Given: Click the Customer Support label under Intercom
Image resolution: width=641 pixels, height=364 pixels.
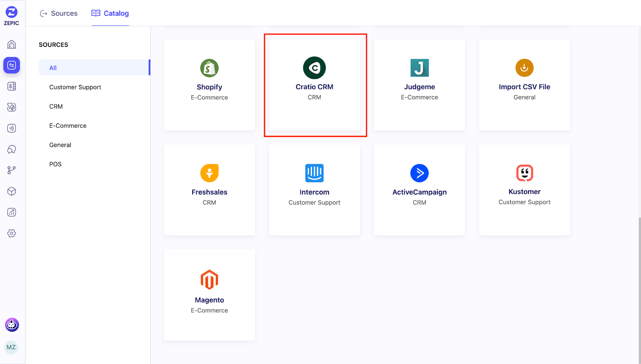Looking at the screenshot, I should pyautogui.click(x=314, y=202).
